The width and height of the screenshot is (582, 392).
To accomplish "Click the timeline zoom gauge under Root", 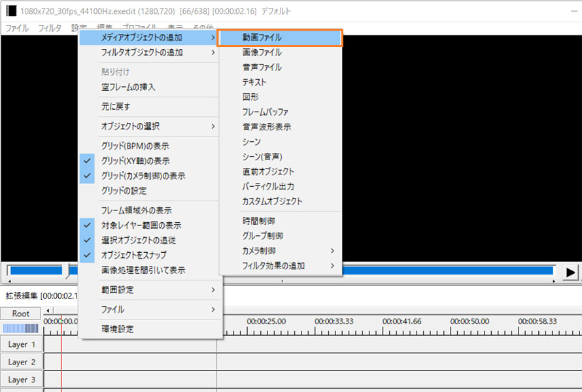I will click(x=21, y=328).
